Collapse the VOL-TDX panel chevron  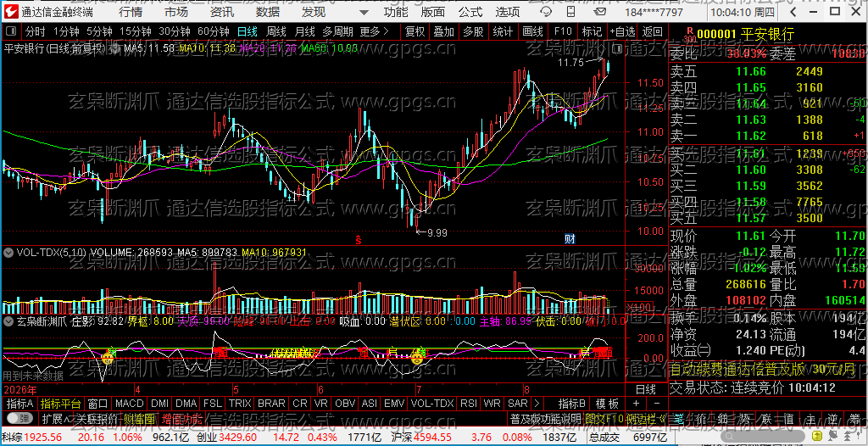pyautogui.click(x=8, y=252)
